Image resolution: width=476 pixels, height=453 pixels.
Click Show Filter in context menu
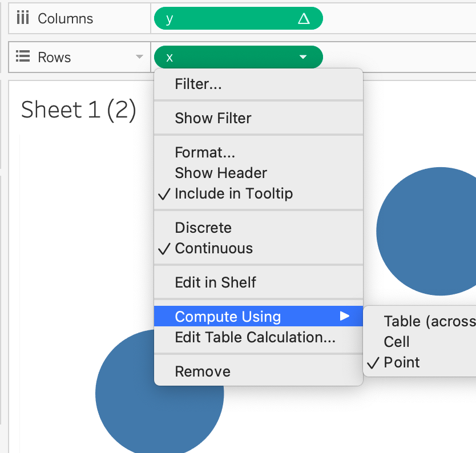213,118
